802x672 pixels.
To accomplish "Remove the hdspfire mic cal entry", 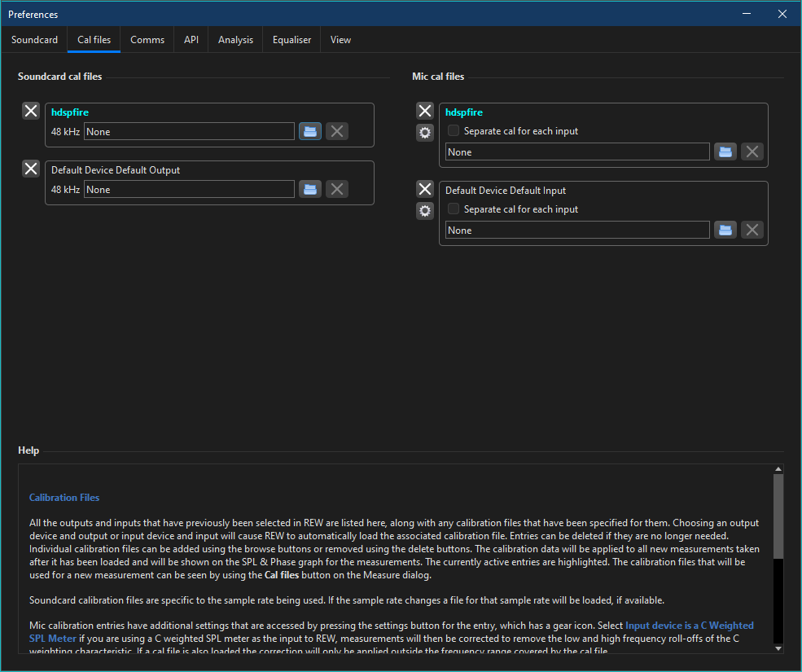I will pyautogui.click(x=425, y=111).
